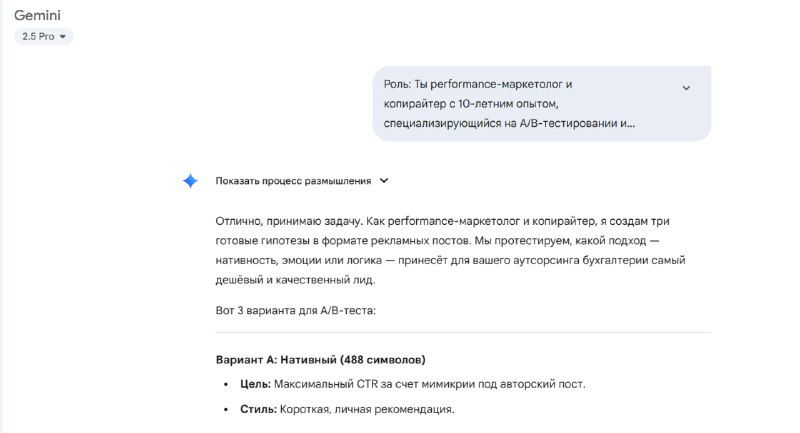Viewport: 800px width, 433px height.
Task: Click the chevron next to "Показать процесс размышления"
Action: click(x=384, y=181)
